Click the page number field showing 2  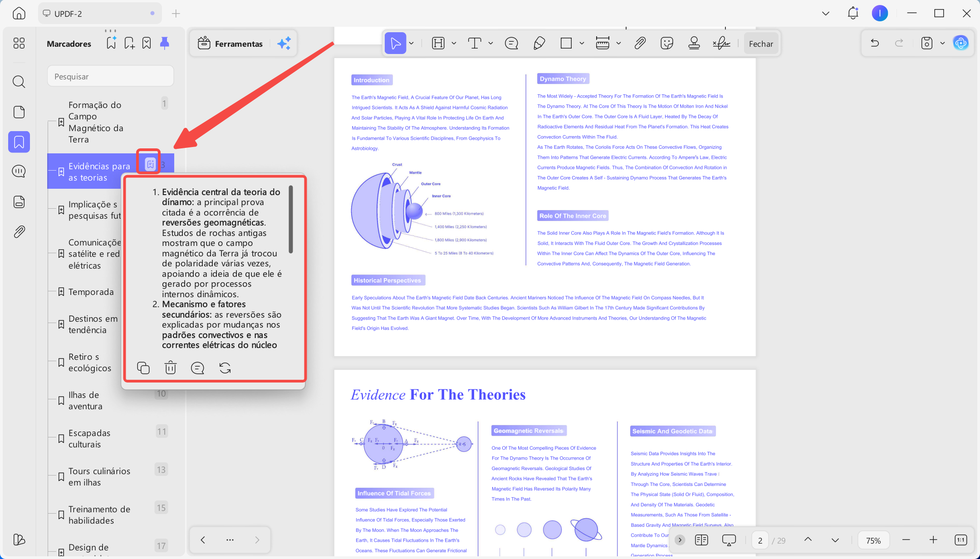760,540
